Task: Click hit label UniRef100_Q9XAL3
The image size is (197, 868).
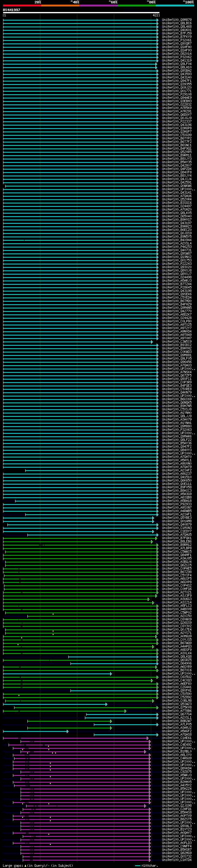Action: click(176, 826)
